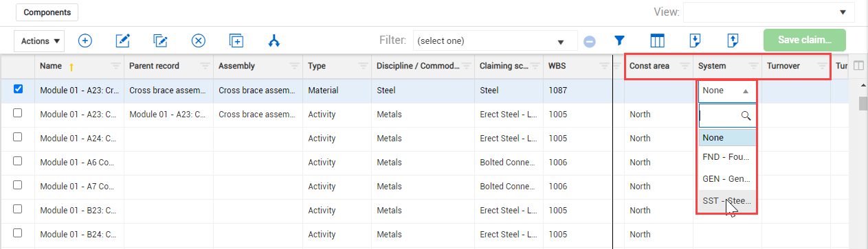Viewport: 868px width, 249px height.
Task: Open the column chooser icon
Action: click(658, 40)
